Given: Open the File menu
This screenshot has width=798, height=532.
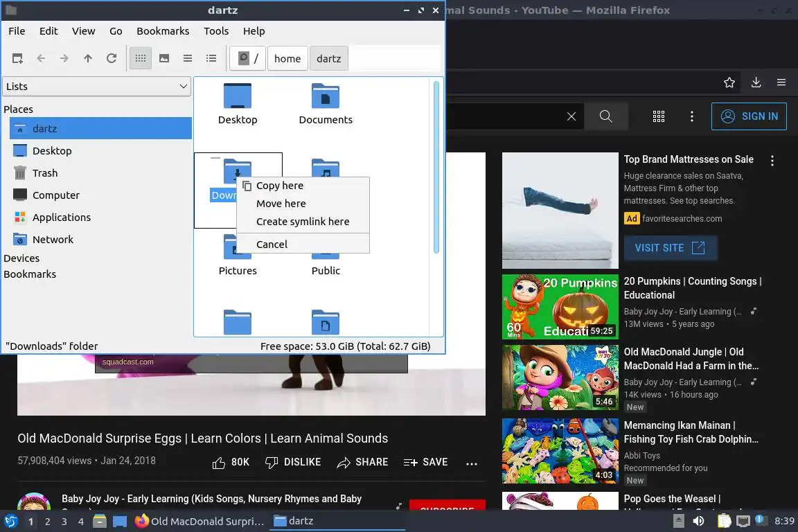Looking at the screenshot, I should click(17, 31).
